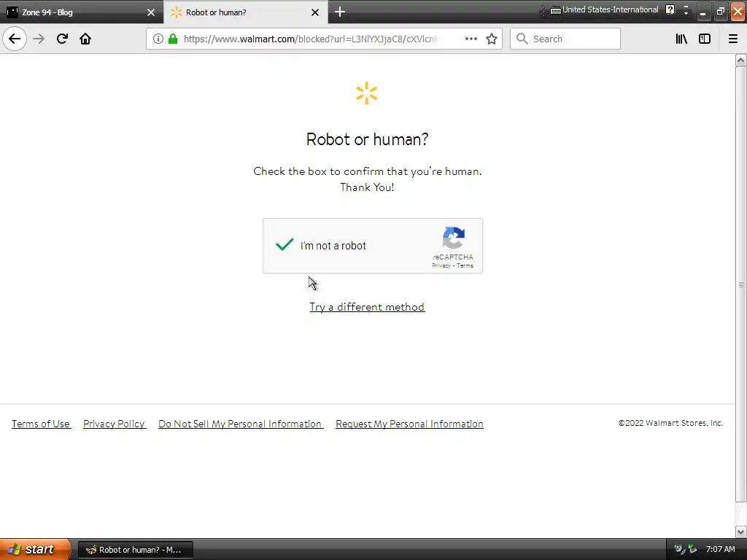Click the second system tray icon beside the clock
The width and height of the screenshot is (747, 560).
[692, 549]
